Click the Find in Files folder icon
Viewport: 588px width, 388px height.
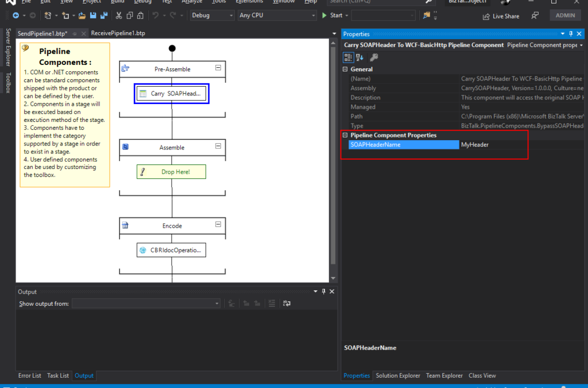click(x=427, y=16)
